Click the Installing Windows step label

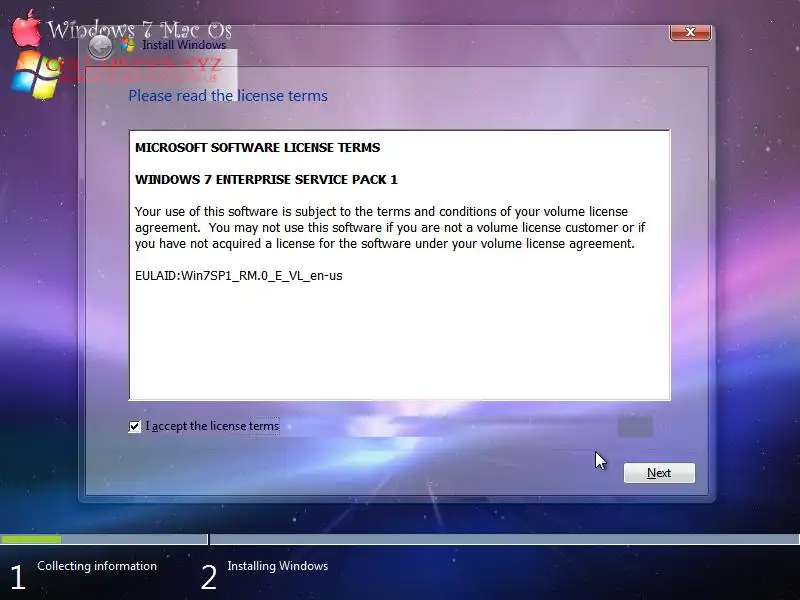click(278, 566)
